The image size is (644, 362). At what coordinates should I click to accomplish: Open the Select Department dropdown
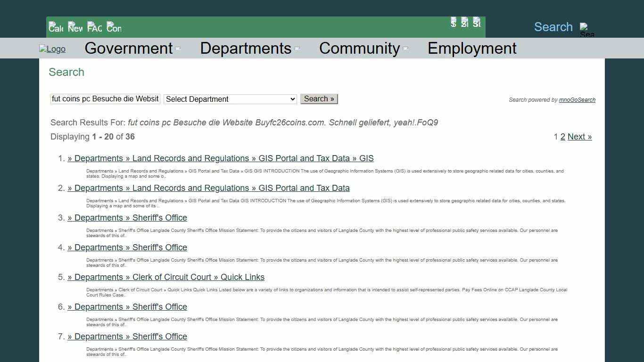tap(230, 99)
